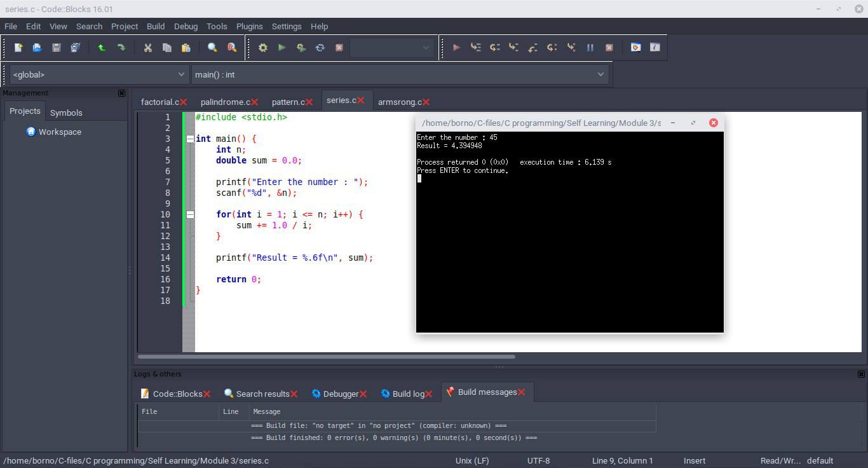Collapse the main function fold marker
The height and width of the screenshot is (468, 868).
(x=189, y=139)
